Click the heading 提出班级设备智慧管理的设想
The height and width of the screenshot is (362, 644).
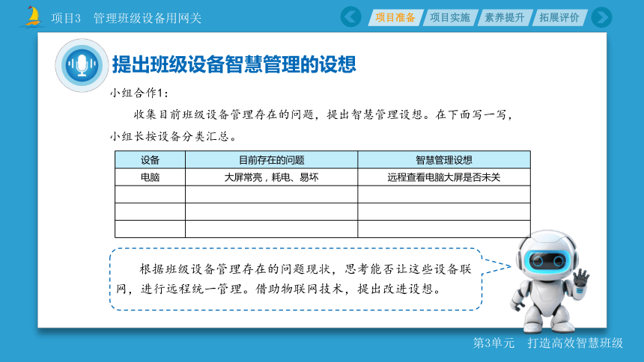click(234, 64)
